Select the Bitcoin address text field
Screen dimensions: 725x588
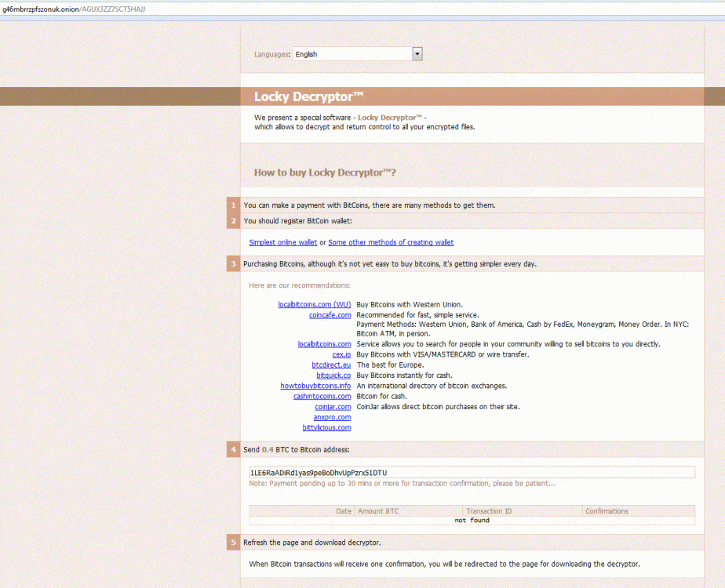(472, 472)
